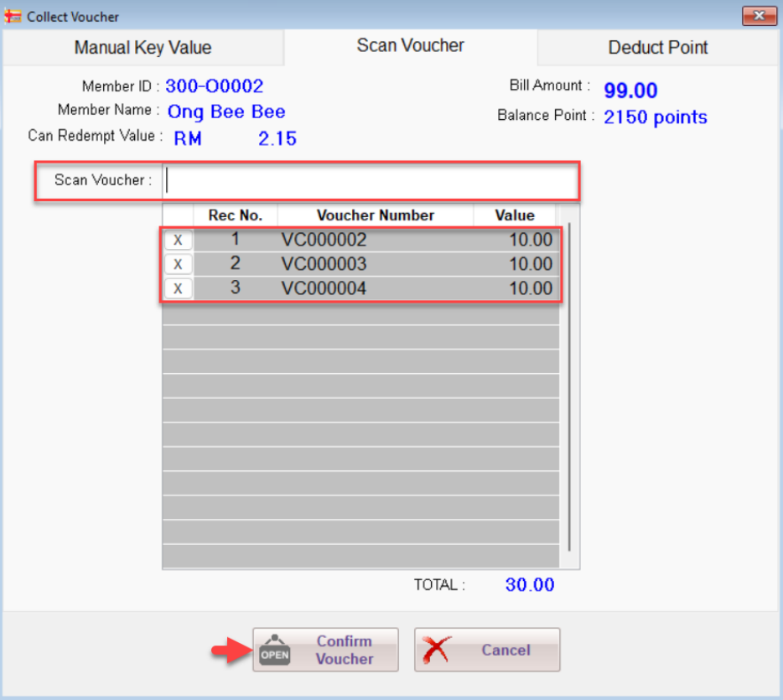
Task: Click the voucher list vertical scrollbar
Action: [569, 386]
